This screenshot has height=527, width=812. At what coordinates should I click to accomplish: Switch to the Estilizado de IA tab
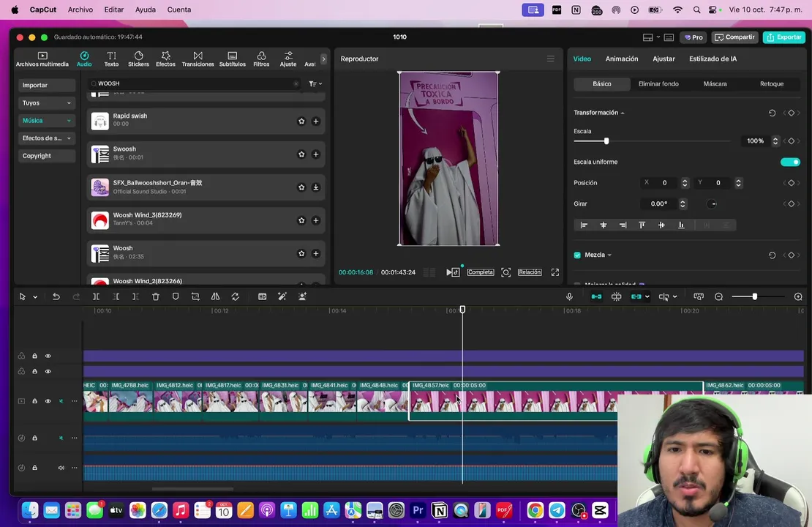[713, 59]
